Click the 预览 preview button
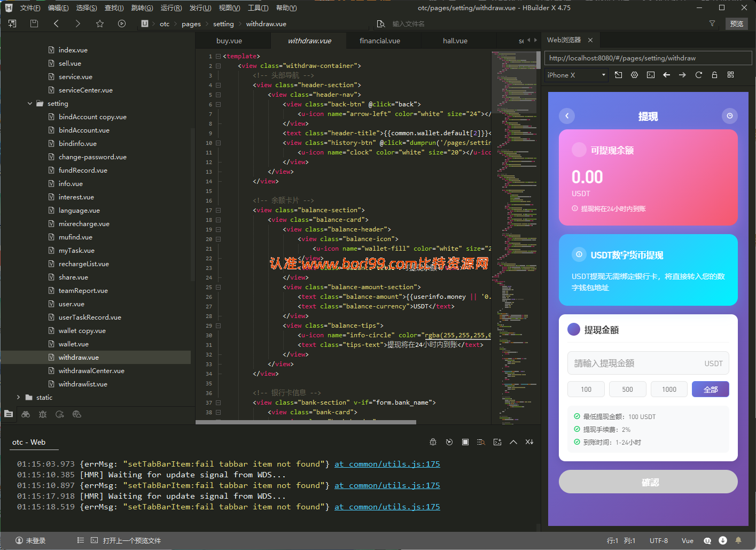The width and height of the screenshot is (756, 550). [737, 24]
